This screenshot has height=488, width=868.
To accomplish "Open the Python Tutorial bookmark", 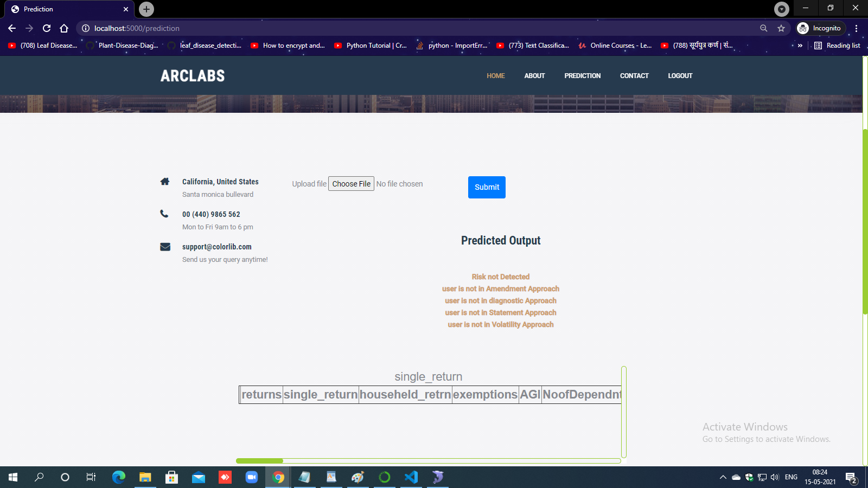I will [x=371, y=46].
